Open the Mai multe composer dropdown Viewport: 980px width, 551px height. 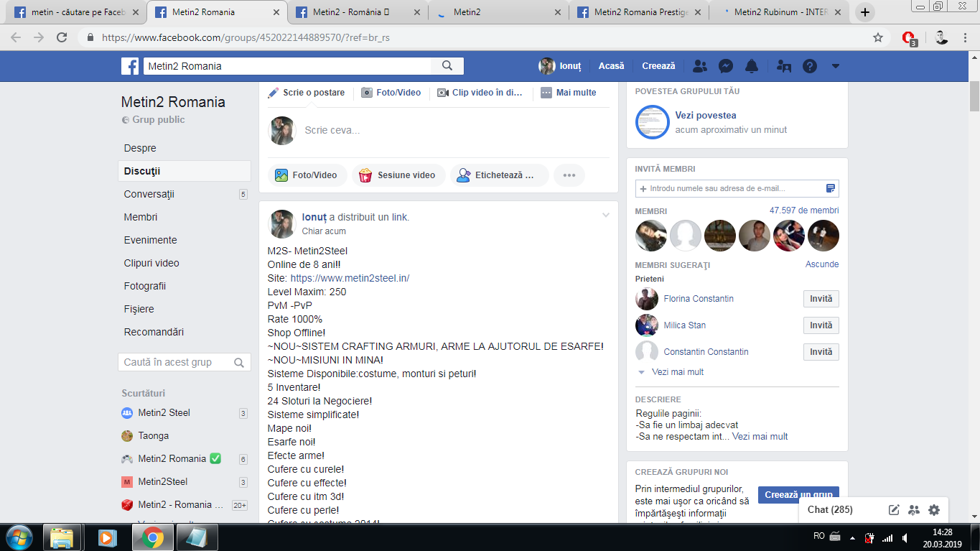point(569,93)
